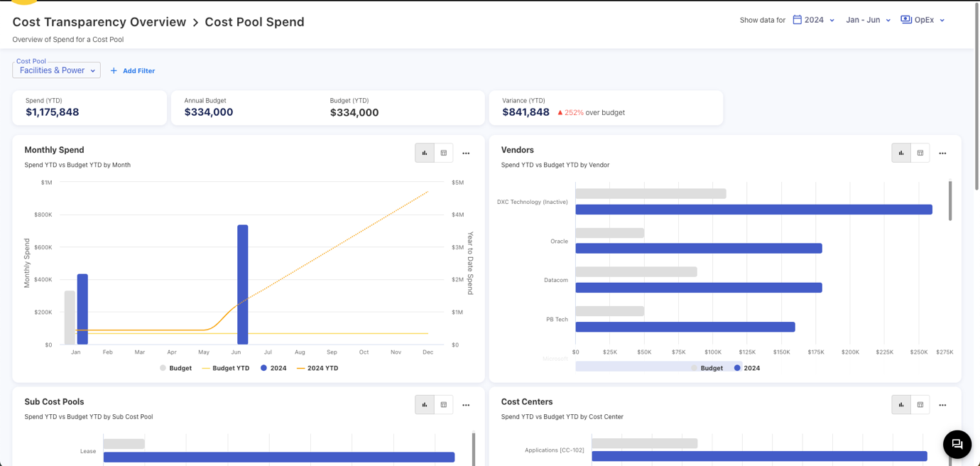Open the Jan - Jun period dropdown

868,20
